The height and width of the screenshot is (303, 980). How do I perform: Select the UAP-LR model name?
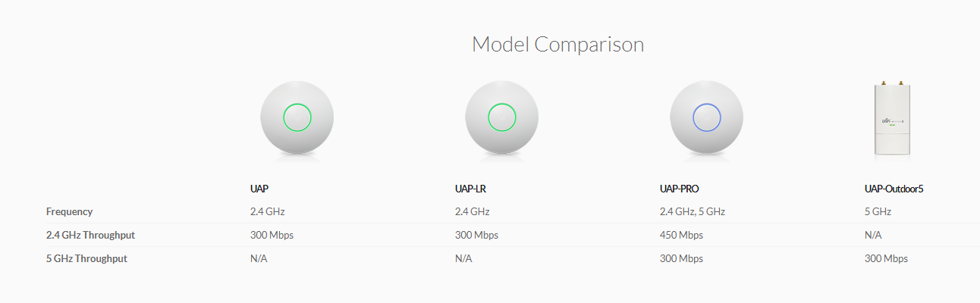click(x=470, y=189)
